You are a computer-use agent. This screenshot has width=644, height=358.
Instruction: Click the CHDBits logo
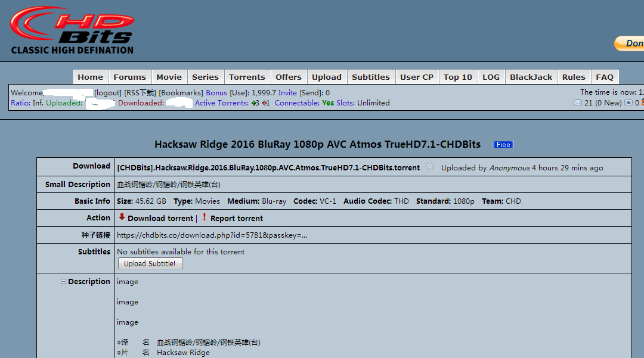(x=72, y=30)
